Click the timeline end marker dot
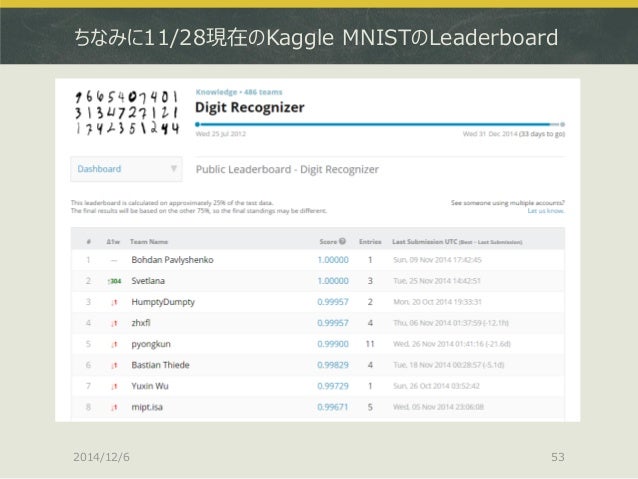Viewport: 638px width, 479px height. point(562,124)
